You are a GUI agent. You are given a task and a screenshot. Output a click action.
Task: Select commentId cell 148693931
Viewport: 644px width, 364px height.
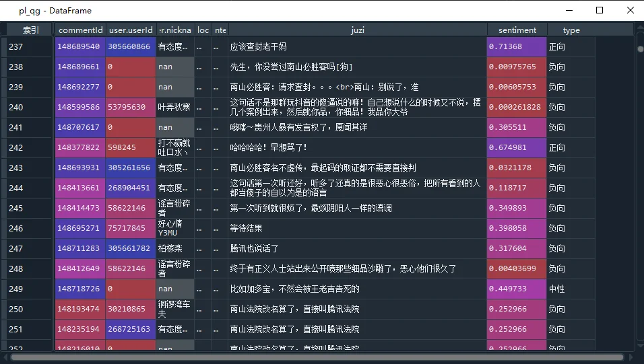tap(80, 168)
